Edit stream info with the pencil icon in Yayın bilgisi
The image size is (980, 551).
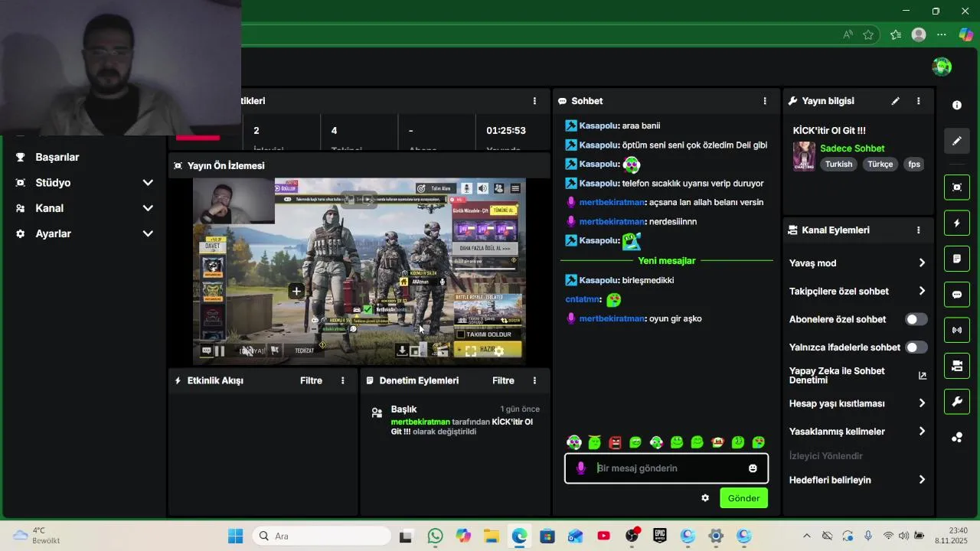895,101
